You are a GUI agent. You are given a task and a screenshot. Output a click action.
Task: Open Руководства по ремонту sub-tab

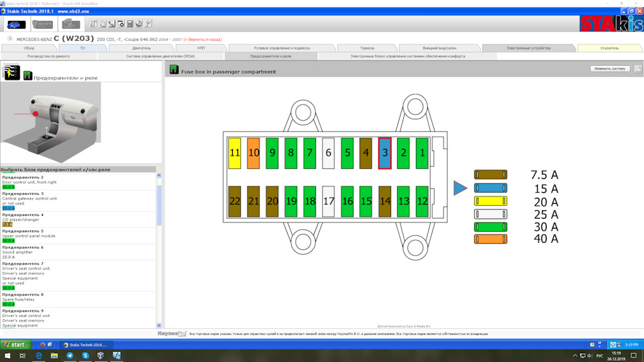48,56
